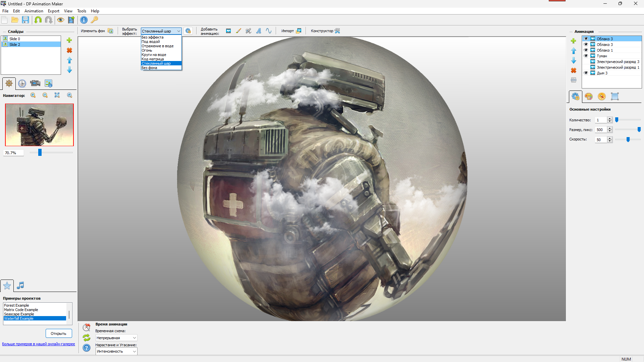
Task: Open the Animation menu
Action: [34, 11]
